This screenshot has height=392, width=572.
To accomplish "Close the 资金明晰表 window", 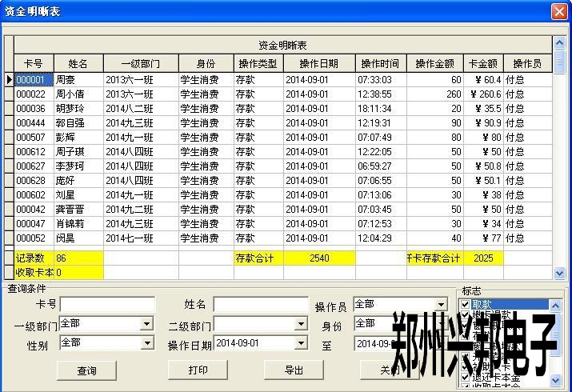I will click(x=558, y=11).
